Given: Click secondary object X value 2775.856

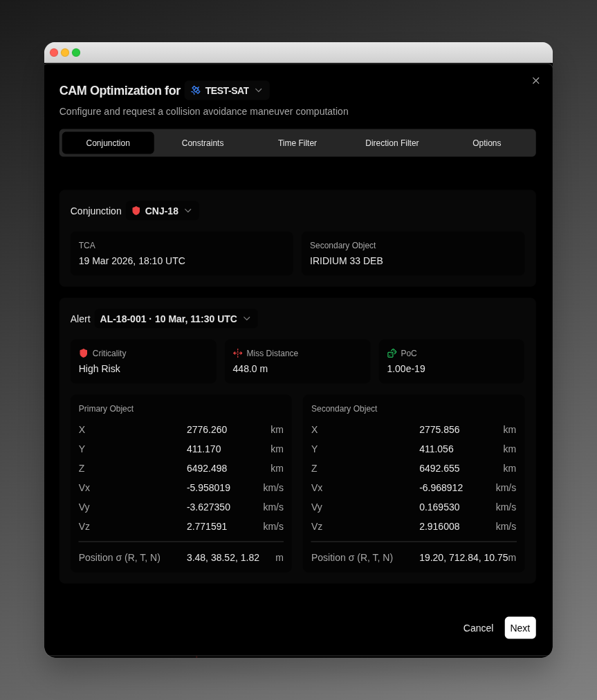Looking at the screenshot, I should tap(439, 430).
